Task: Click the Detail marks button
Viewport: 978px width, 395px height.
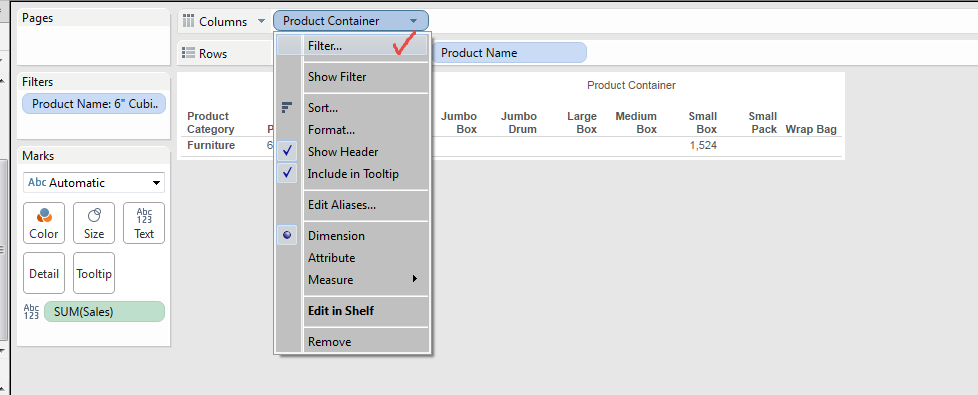Action: [x=44, y=273]
